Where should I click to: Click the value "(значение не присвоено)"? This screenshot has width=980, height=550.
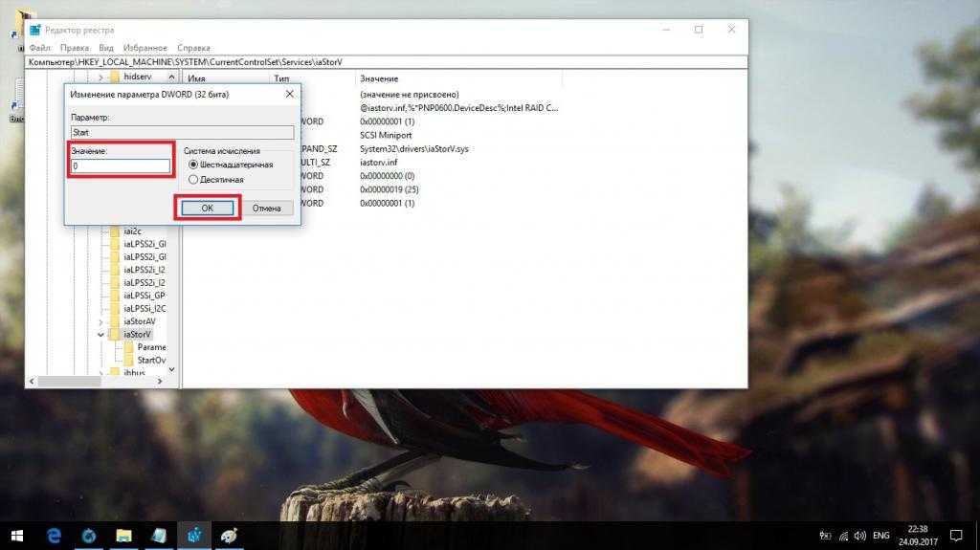(x=410, y=95)
